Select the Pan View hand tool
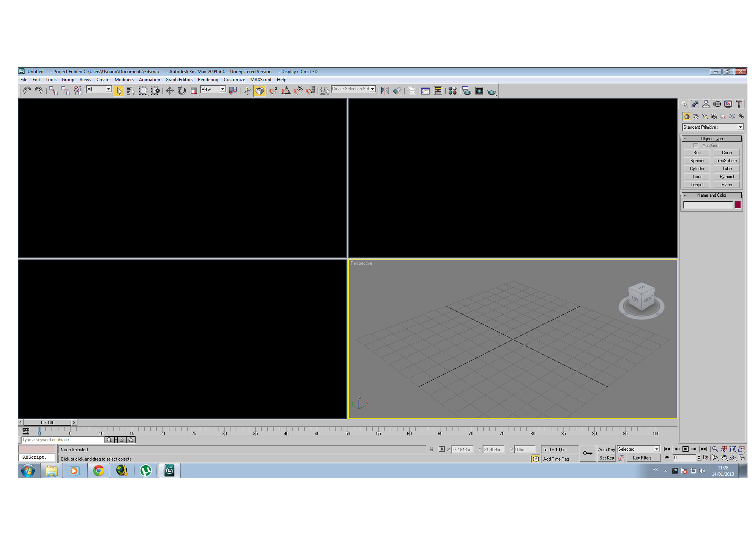Image resolution: width=756 pixels, height=533 pixels. [724, 458]
